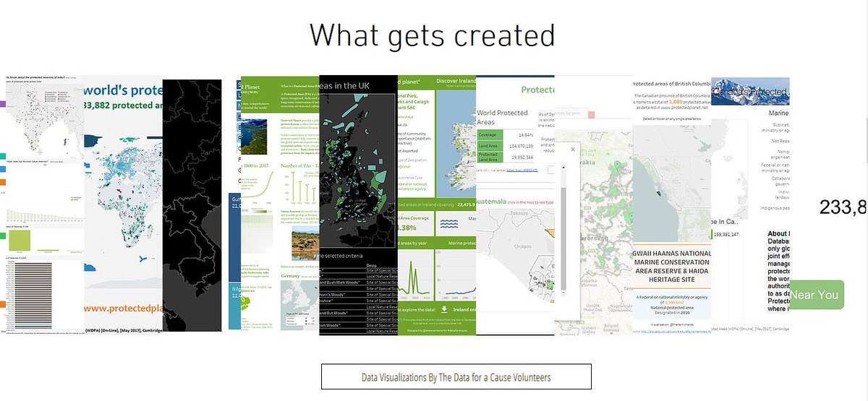This screenshot has height=401, width=868.
Task: Open the Data Visualizations By Volunteers button
Action: (x=456, y=376)
